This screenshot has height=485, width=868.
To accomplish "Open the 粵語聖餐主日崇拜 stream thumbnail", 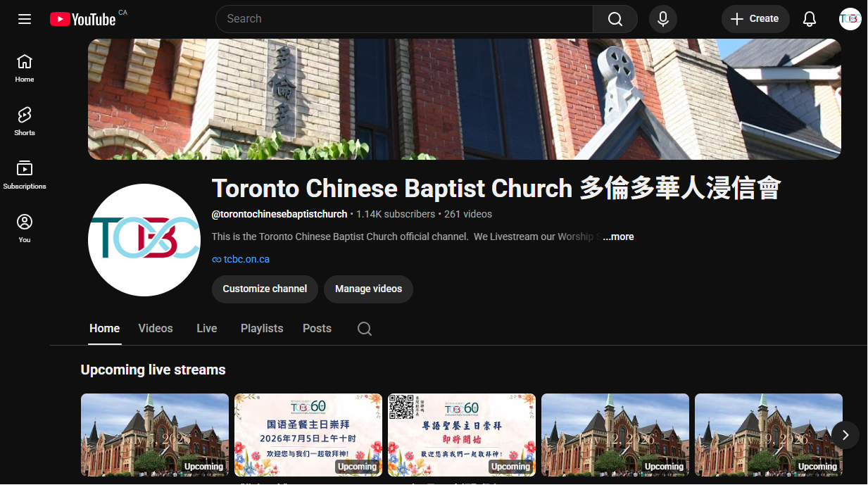I will [462, 435].
